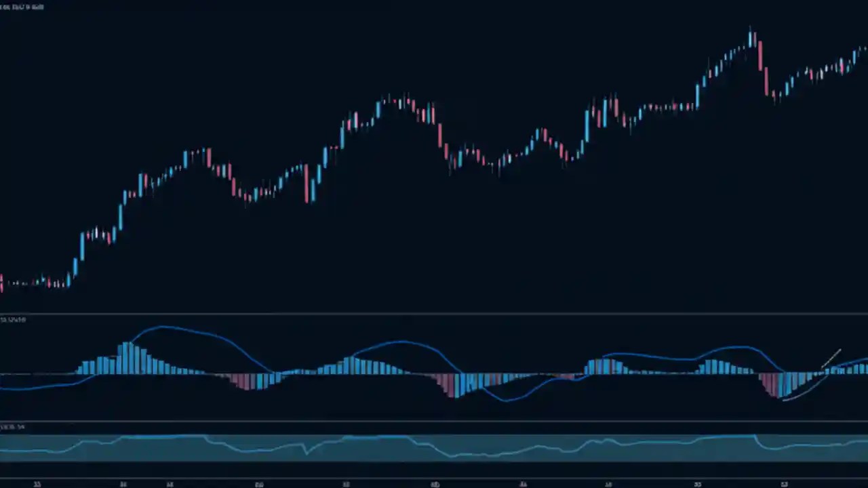Click the RSI area fill region
Screen dimensions: 868x488
(x=434, y=454)
